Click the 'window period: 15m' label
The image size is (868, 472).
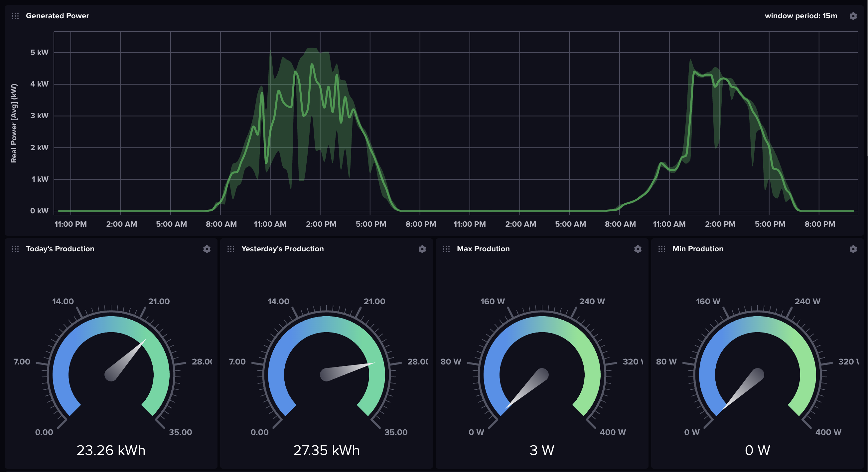click(x=801, y=16)
